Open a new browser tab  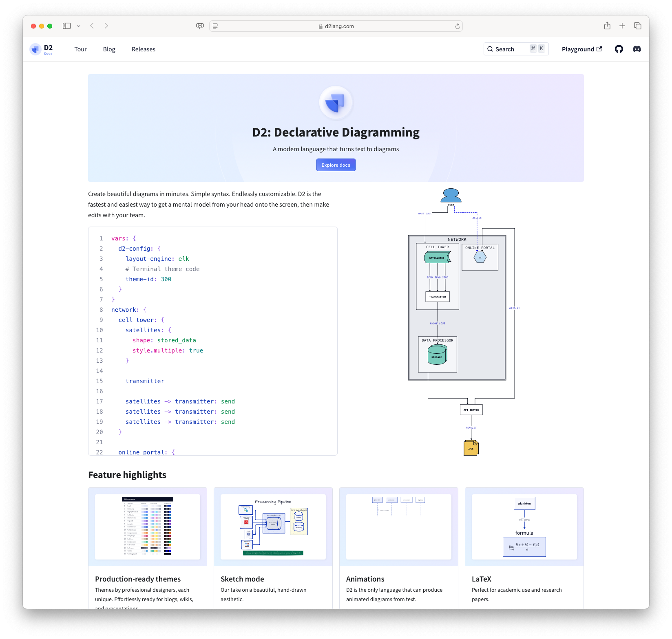pyautogui.click(x=622, y=25)
